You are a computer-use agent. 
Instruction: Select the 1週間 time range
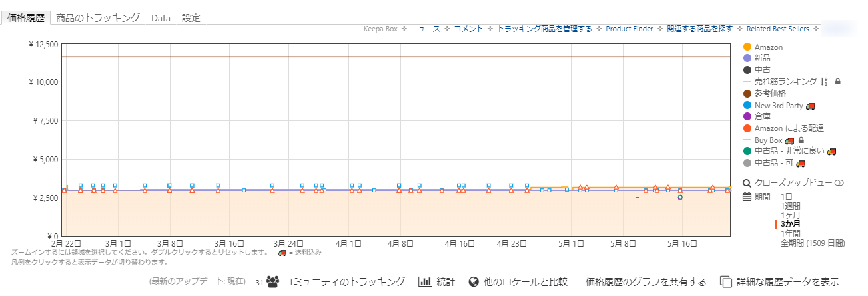point(791,206)
